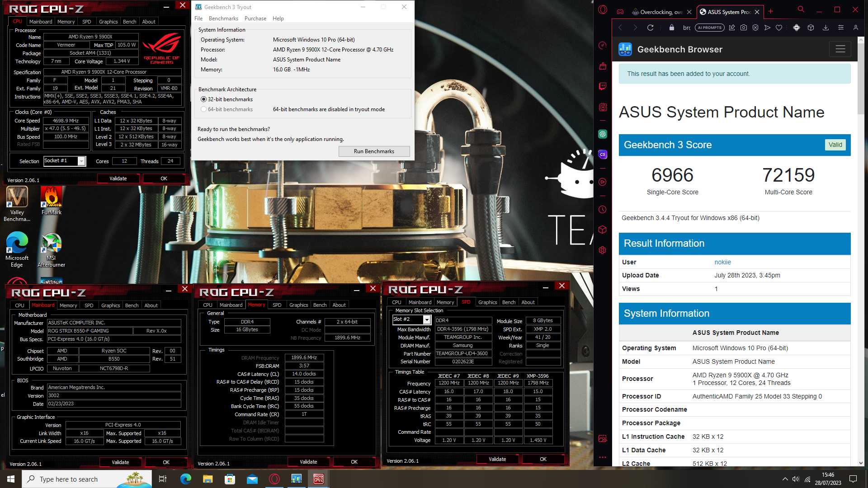
Task: Select the 32-bit benchmarks radio button
Action: [203, 99]
